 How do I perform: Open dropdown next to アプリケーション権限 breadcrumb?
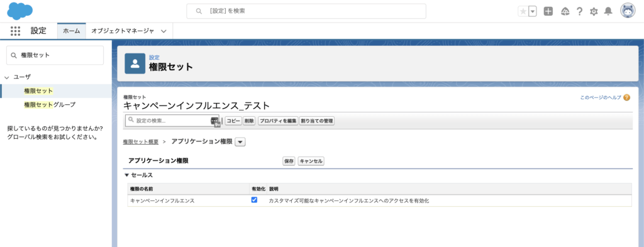click(240, 142)
